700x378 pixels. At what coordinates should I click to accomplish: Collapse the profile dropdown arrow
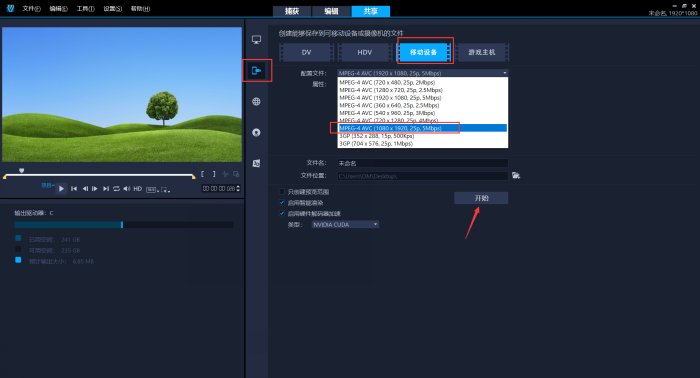click(504, 73)
